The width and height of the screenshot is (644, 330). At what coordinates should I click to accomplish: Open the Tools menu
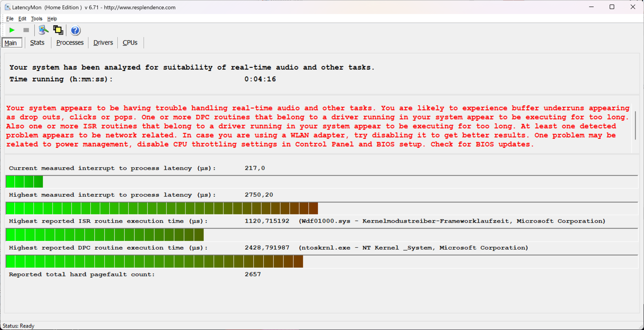click(x=37, y=19)
